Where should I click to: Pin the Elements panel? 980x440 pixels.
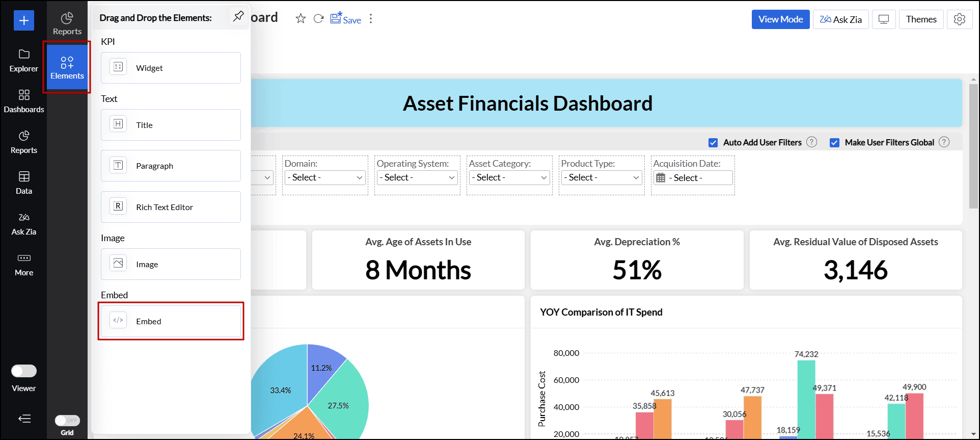(238, 16)
